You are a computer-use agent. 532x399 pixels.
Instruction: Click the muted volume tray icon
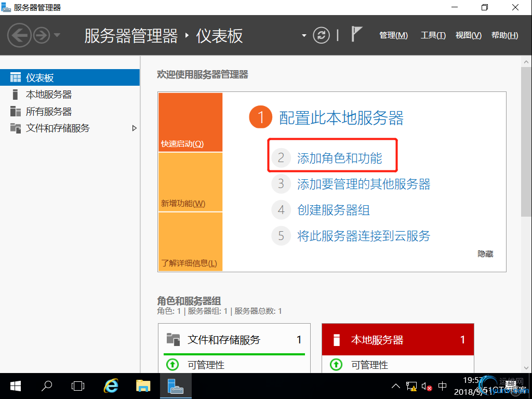click(427, 387)
